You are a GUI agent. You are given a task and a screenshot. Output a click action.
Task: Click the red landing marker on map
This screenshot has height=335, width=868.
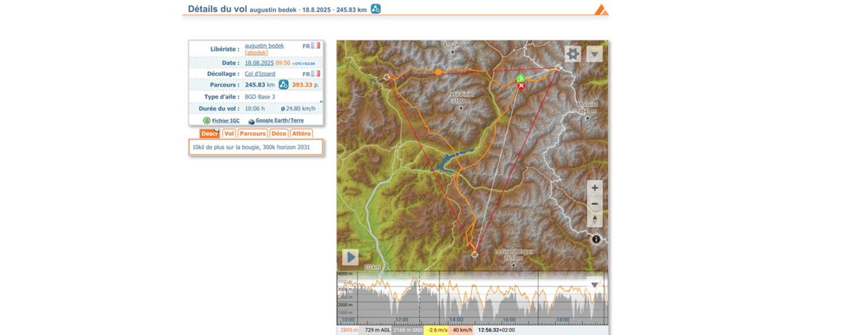521,86
